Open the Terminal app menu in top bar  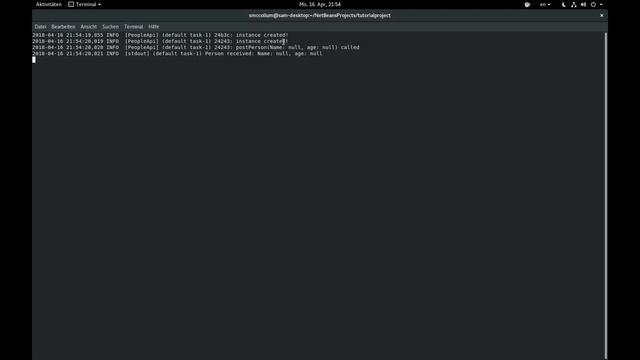(x=85, y=4)
